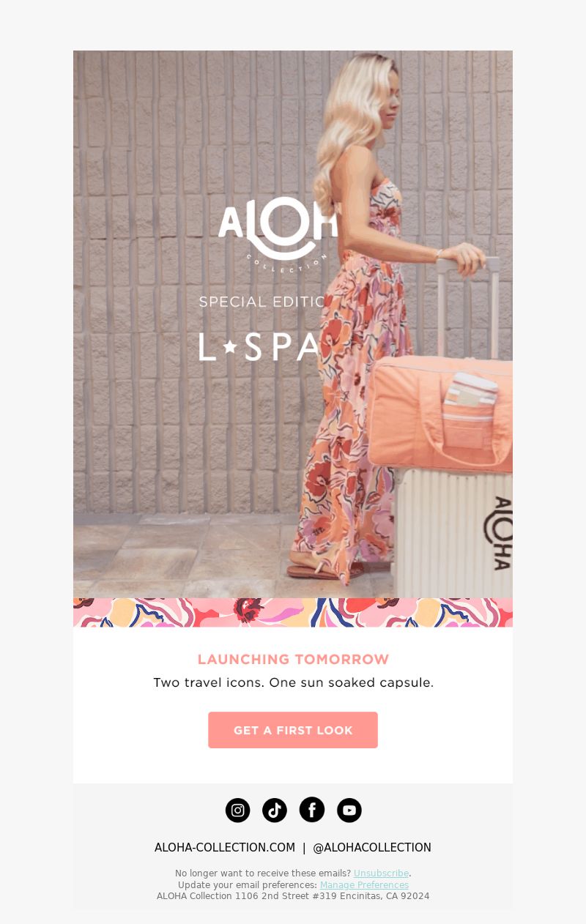Screen dimensions: 586x924
Task: Open the TikTok social icon
Action: [x=275, y=810]
